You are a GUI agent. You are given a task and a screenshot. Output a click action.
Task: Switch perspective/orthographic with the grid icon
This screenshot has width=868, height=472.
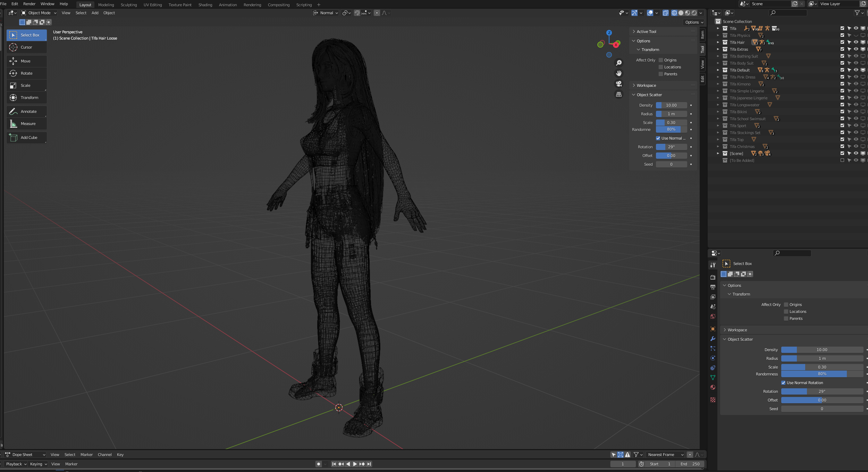(x=619, y=94)
